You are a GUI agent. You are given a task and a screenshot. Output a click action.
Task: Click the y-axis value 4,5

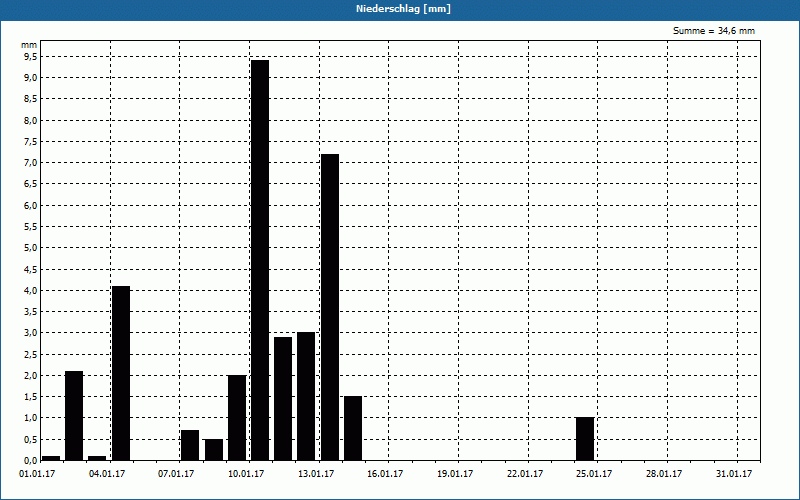click(30, 269)
